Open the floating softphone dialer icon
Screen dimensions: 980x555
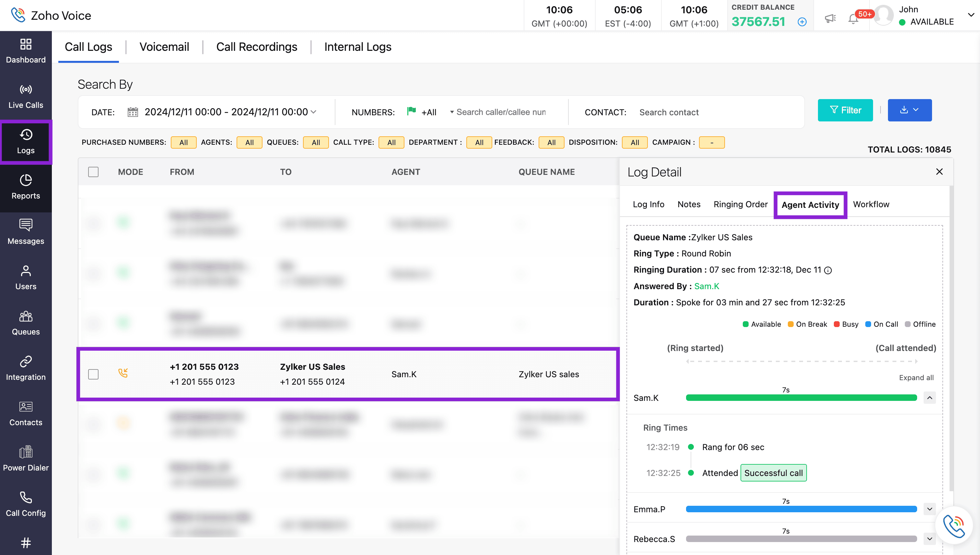pos(954,526)
